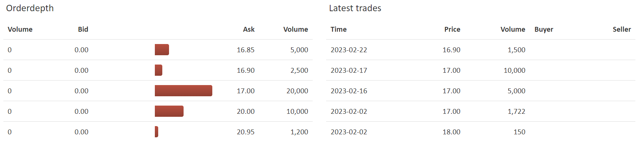The image size is (644, 147).
Task: Select the ask price 16.85
Action: point(246,50)
